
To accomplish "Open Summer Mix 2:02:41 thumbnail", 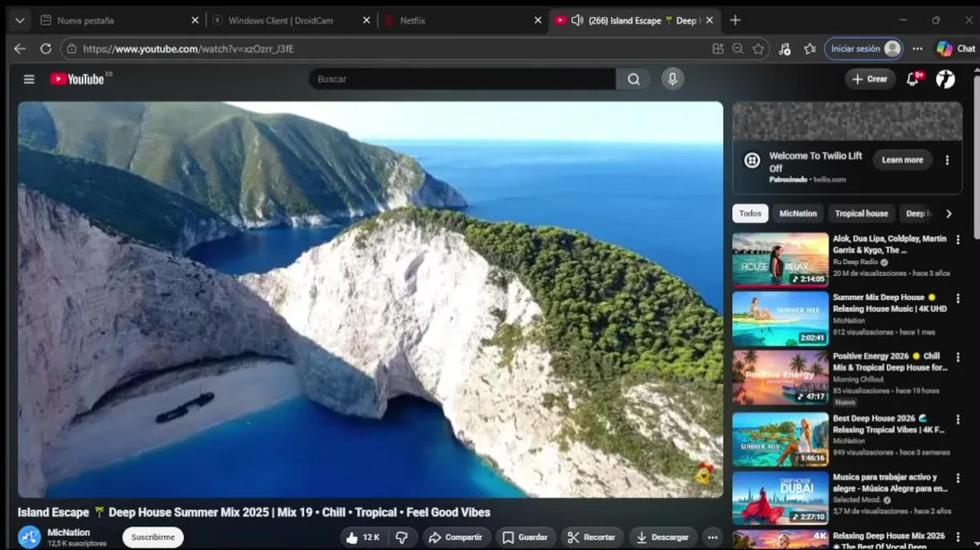I will pyautogui.click(x=780, y=319).
